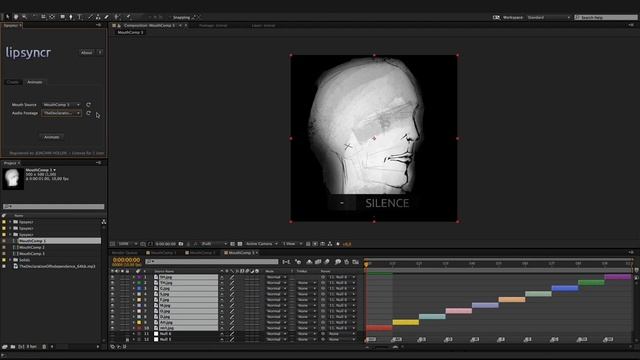Click the About button in lipsyncr
Viewport: 640px width, 360px height.
(x=86, y=52)
